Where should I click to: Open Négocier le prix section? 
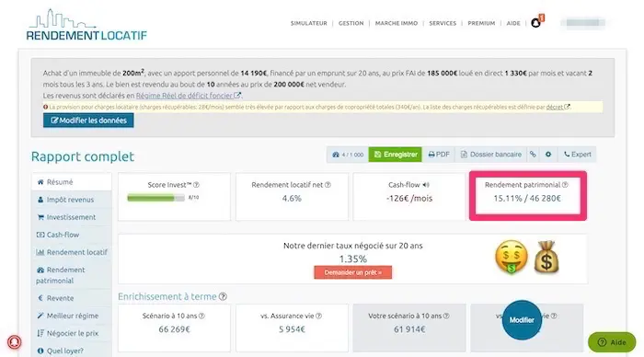[72, 334]
